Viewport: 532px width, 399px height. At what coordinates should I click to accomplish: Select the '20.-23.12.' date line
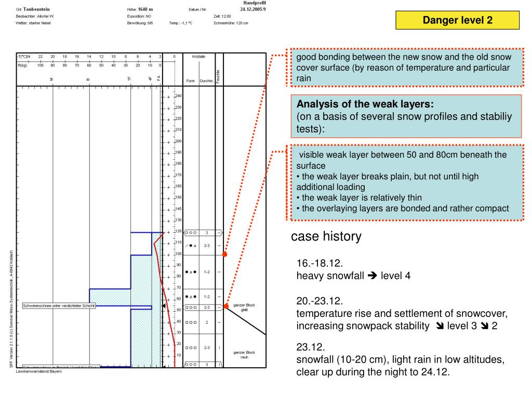(320, 301)
